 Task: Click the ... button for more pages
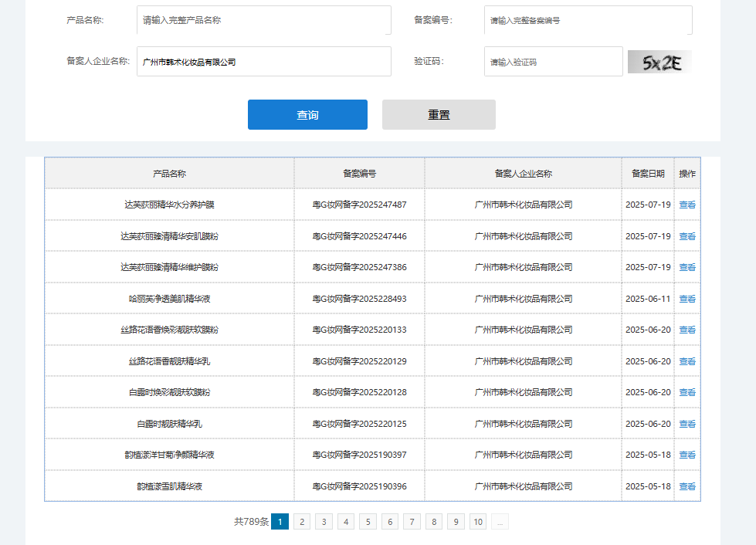point(500,521)
